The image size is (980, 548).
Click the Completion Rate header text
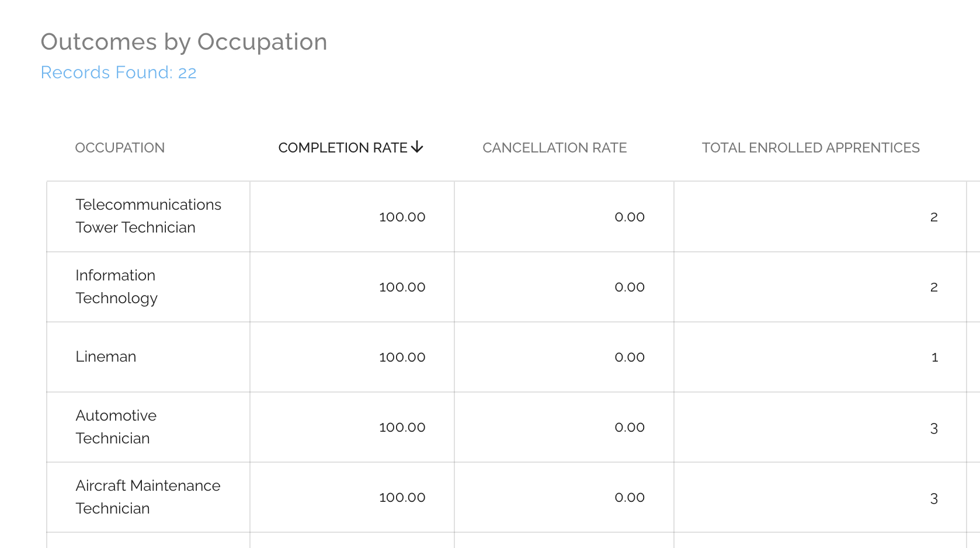(x=342, y=148)
